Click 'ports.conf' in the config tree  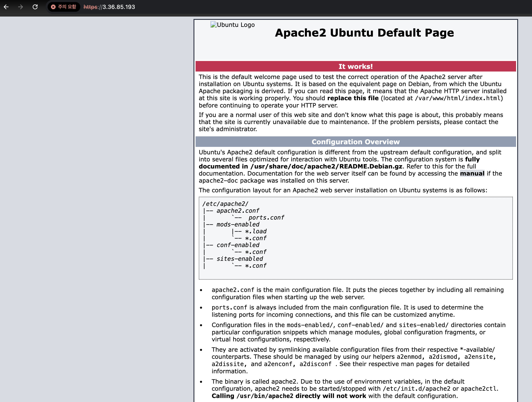click(x=266, y=218)
